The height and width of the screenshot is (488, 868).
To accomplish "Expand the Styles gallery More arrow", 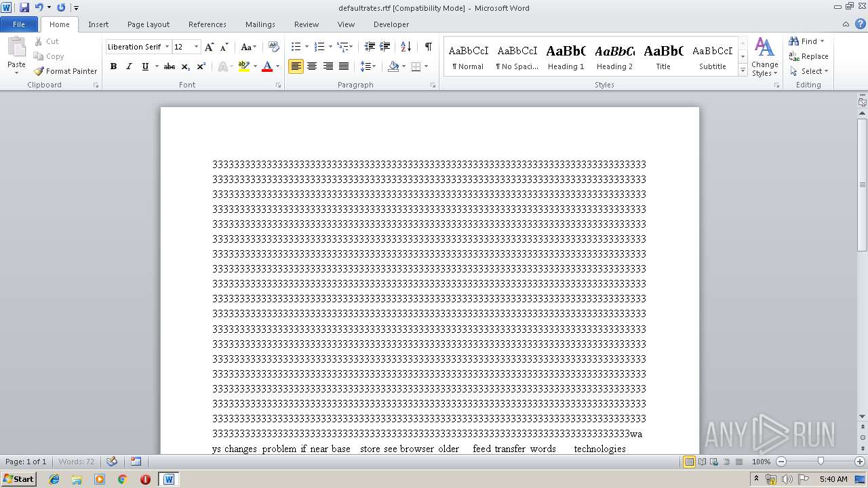I will 743,70.
